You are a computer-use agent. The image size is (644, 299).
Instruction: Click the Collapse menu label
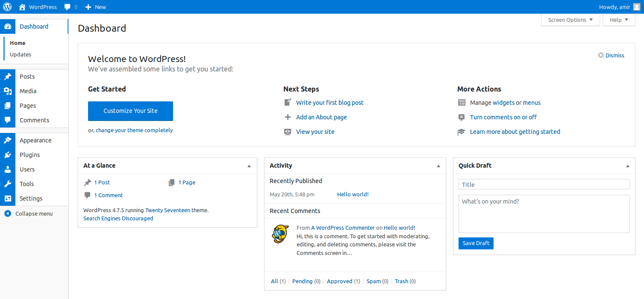[x=34, y=213]
